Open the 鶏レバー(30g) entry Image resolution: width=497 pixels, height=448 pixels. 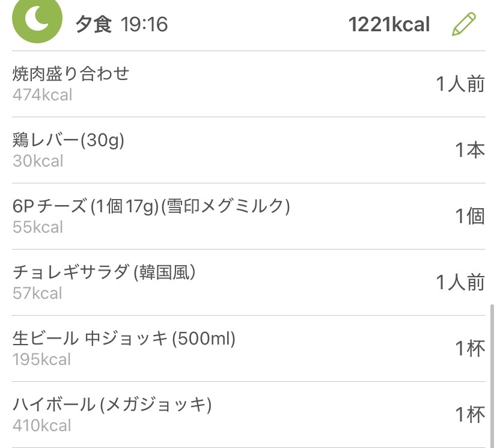(x=69, y=140)
